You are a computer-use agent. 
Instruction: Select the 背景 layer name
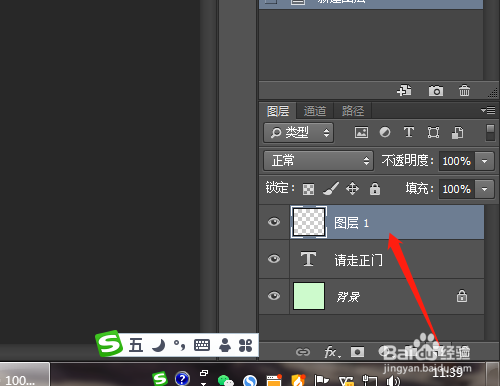348,297
